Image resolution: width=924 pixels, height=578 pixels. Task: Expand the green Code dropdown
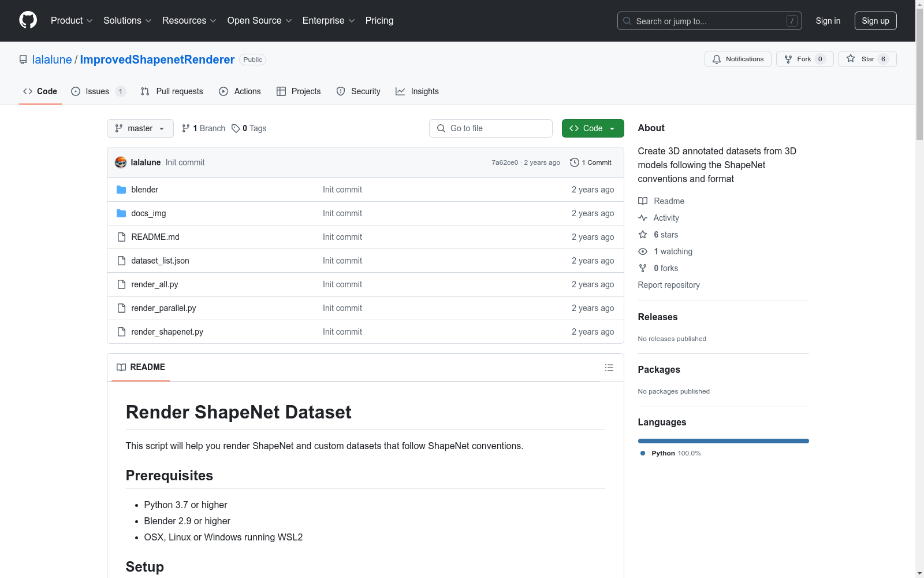(593, 128)
